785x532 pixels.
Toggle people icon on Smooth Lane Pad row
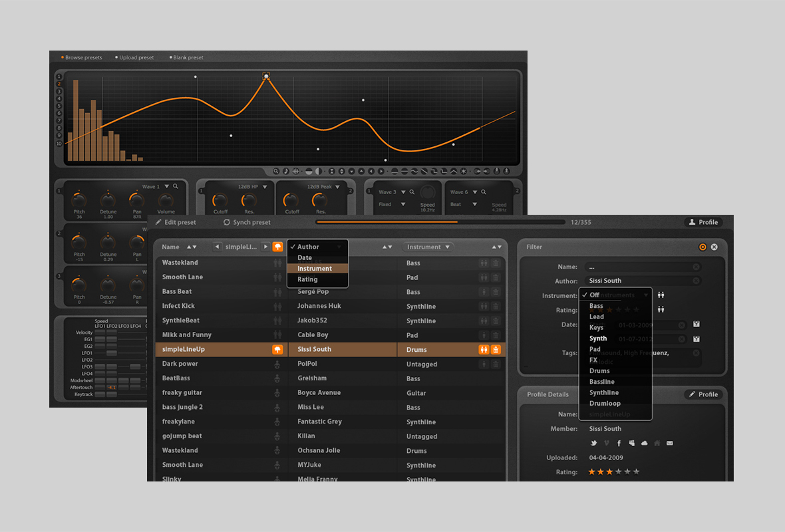pyautogui.click(x=484, y=277)
